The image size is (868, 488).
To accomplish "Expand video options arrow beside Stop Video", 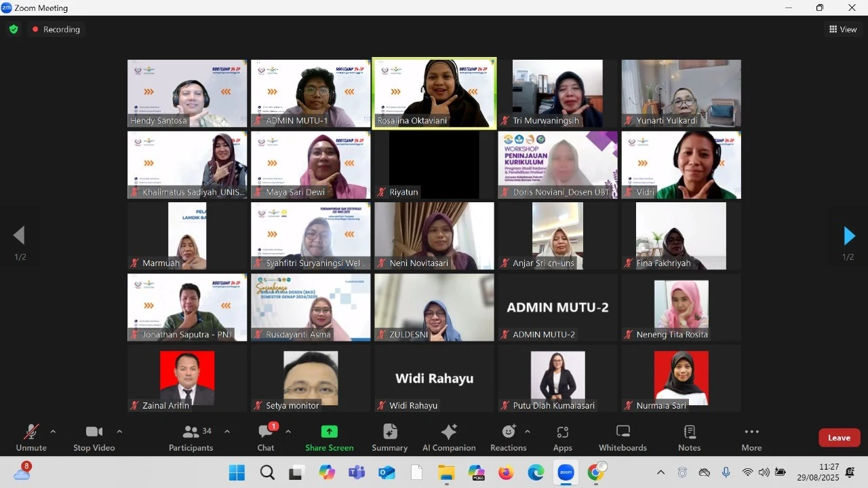I will [119, 432].
